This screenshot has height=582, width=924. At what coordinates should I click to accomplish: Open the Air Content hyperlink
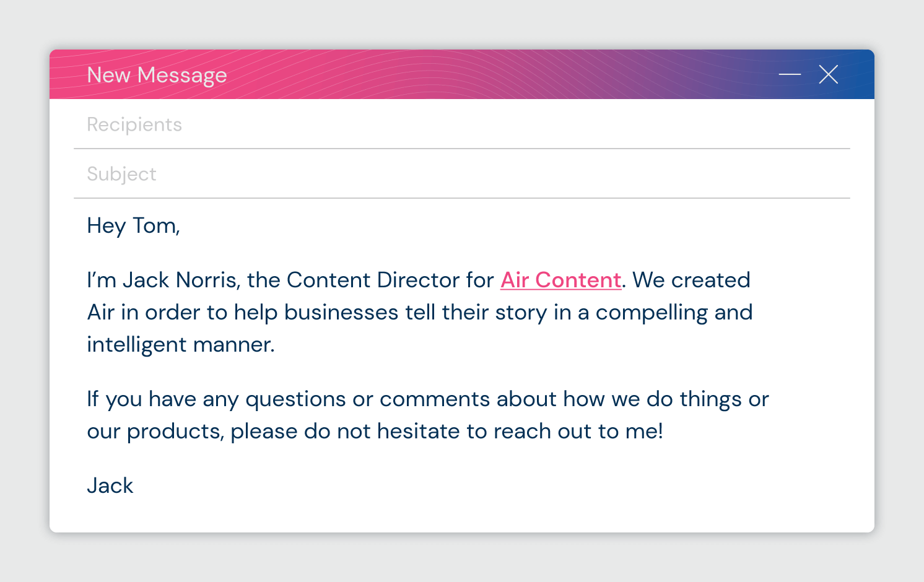(x=560, y=280)
